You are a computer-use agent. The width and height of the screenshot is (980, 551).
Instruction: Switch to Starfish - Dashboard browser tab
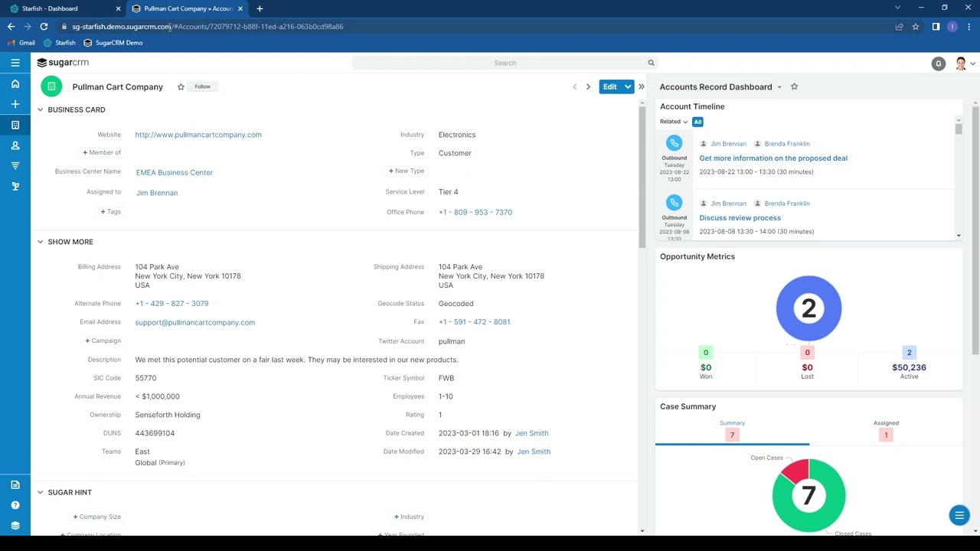64,8
